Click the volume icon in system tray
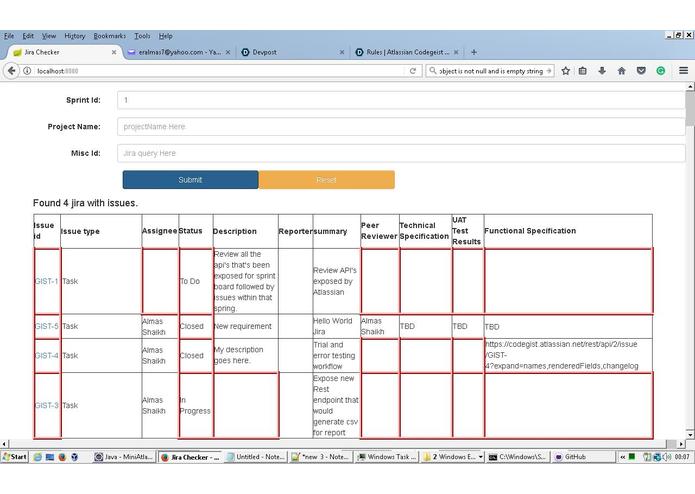 (667, 457)
